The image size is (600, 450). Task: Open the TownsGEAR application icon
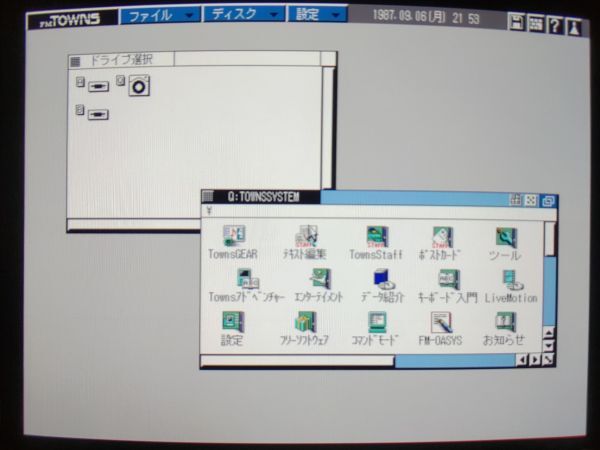[233, 236]
